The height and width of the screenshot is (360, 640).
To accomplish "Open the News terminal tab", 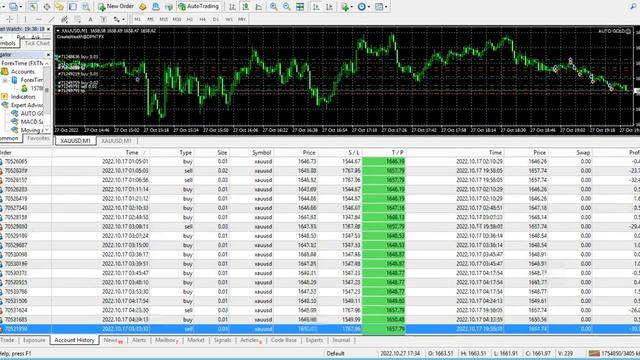I will pyautogui.click(x=113, y=340).
